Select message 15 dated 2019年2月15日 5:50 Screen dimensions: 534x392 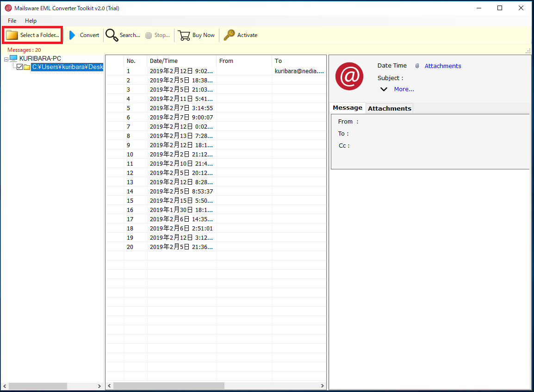[x=216, y=200]
